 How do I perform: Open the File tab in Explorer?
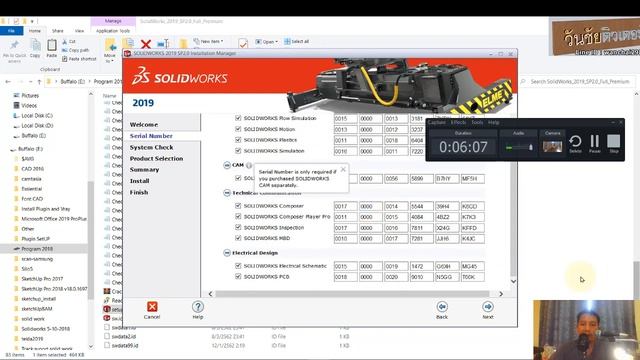11,31
